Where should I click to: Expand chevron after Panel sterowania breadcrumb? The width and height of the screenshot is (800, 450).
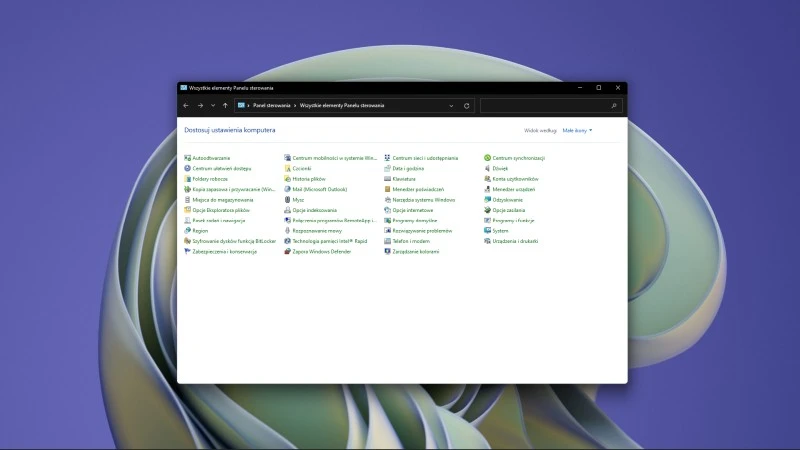(x=295, y=106)
